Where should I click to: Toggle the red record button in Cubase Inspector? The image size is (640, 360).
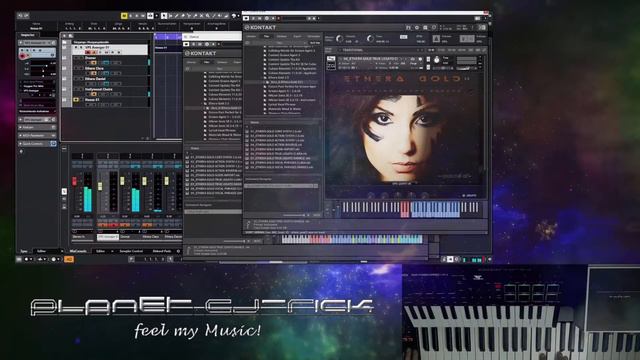click(x=22, y=56)
